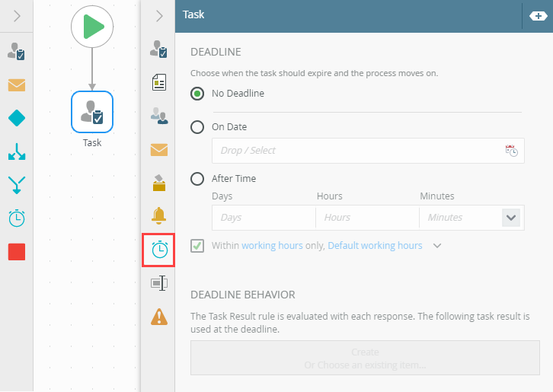Open the Minutes dropdown arrow
Viewport: 553px width, 392px height.
(511, 218)
